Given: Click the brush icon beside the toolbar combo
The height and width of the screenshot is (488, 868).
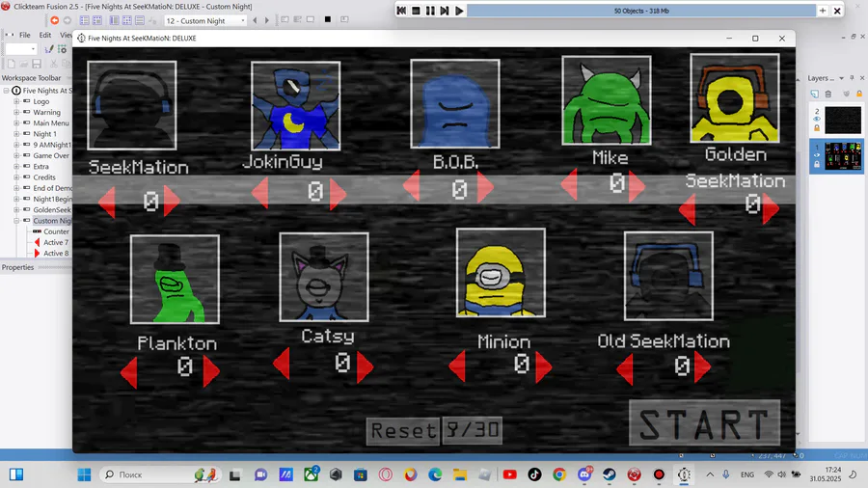Looking at the screenshot, I should coord(49,49).
